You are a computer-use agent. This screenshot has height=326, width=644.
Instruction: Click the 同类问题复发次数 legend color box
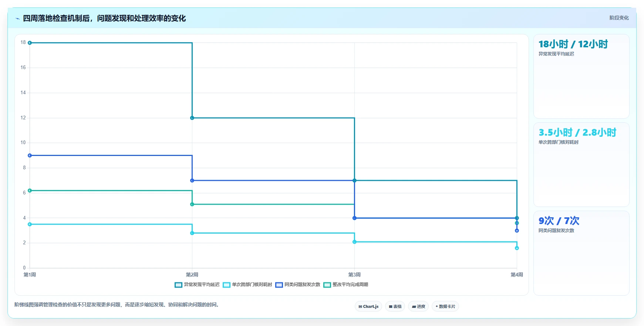279,285
